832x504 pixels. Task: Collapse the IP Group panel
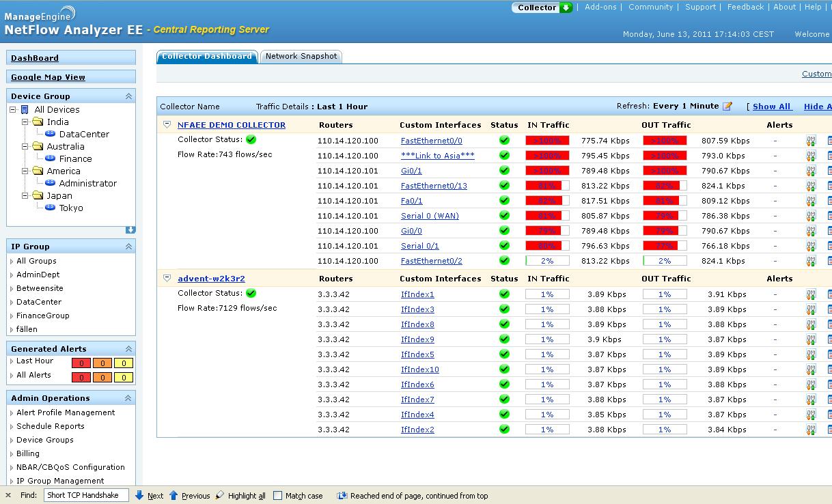(128, 247)
